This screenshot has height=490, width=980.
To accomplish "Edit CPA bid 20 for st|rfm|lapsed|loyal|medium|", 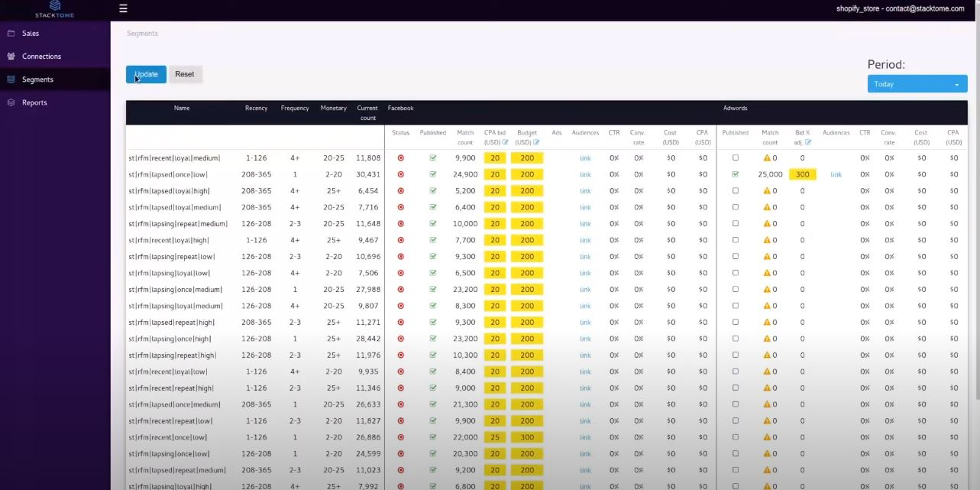I will 495,207.
